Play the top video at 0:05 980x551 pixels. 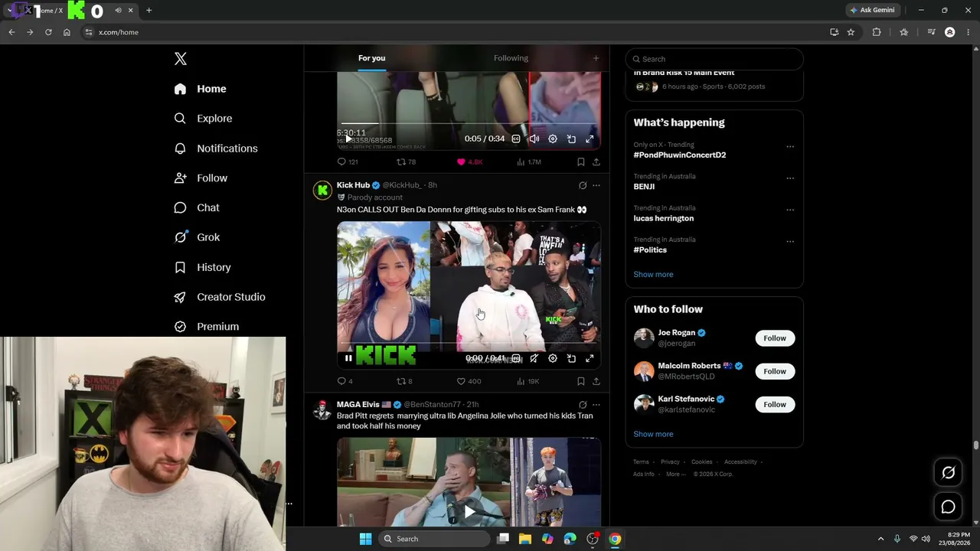click(348, 139)
